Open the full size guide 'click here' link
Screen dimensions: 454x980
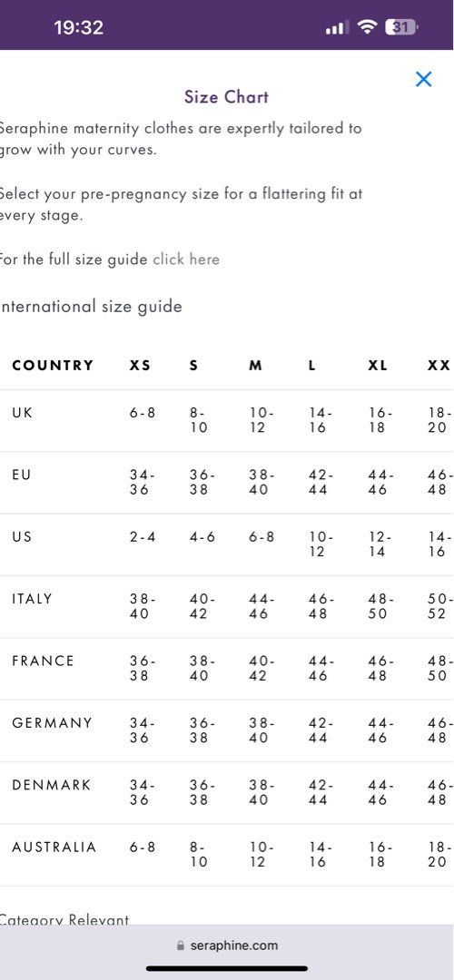coord(186,260)
